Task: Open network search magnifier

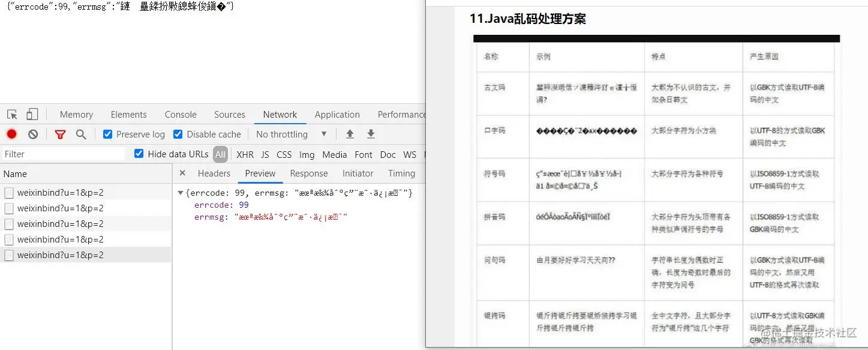Action: click(81, 134)
